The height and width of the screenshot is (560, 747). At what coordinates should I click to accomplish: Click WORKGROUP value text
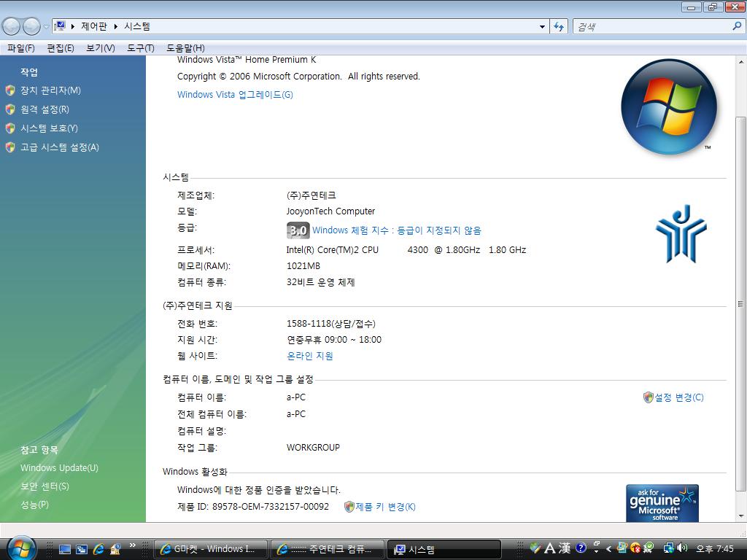click(313, 448)
